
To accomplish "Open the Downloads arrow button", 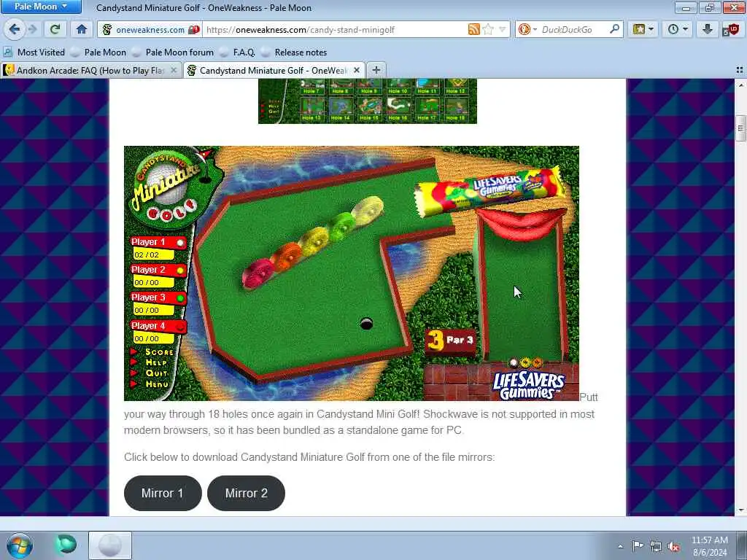I will point(708,29).
